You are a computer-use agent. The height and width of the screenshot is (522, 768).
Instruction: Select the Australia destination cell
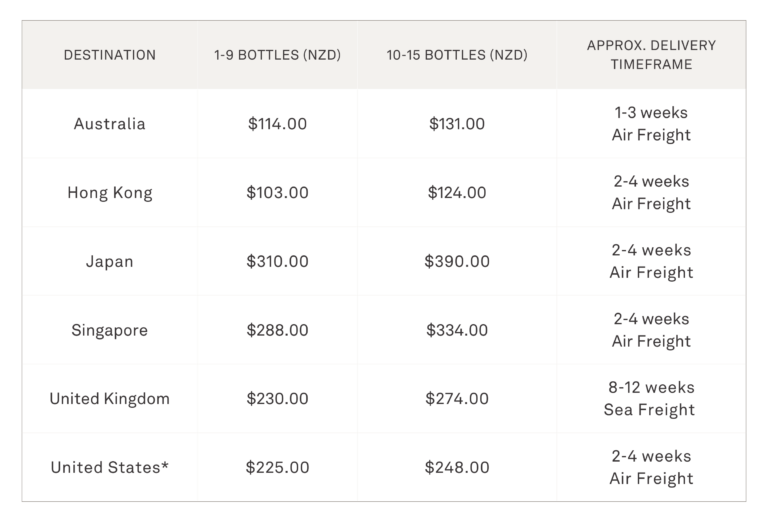110,124
